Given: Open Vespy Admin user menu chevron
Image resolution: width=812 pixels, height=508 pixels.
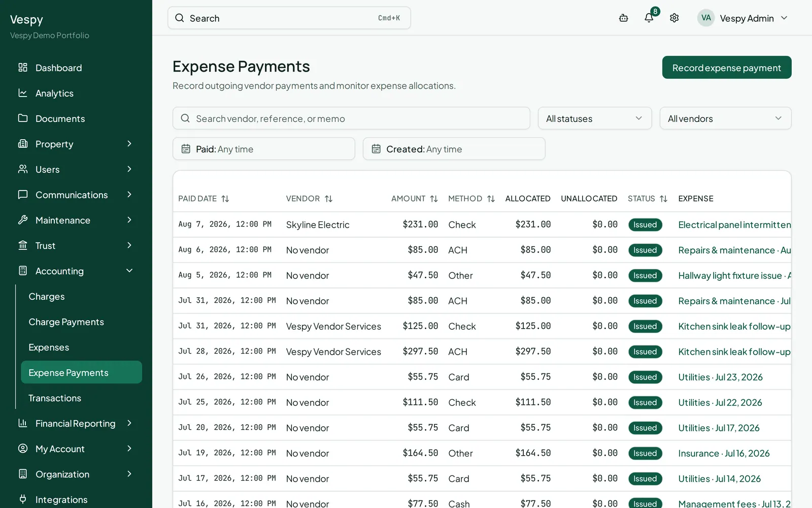Looking at the screenshot, I should click(784, 18).
